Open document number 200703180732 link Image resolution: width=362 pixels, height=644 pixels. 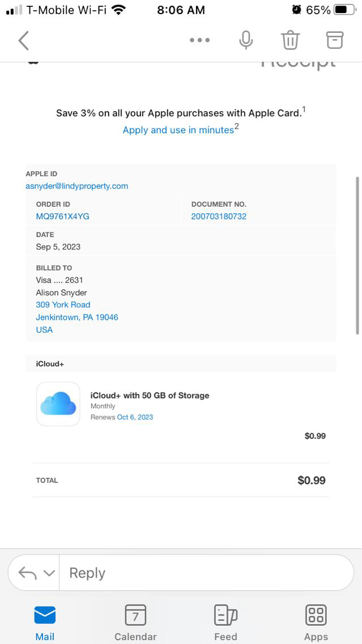(x=219, y=216)
